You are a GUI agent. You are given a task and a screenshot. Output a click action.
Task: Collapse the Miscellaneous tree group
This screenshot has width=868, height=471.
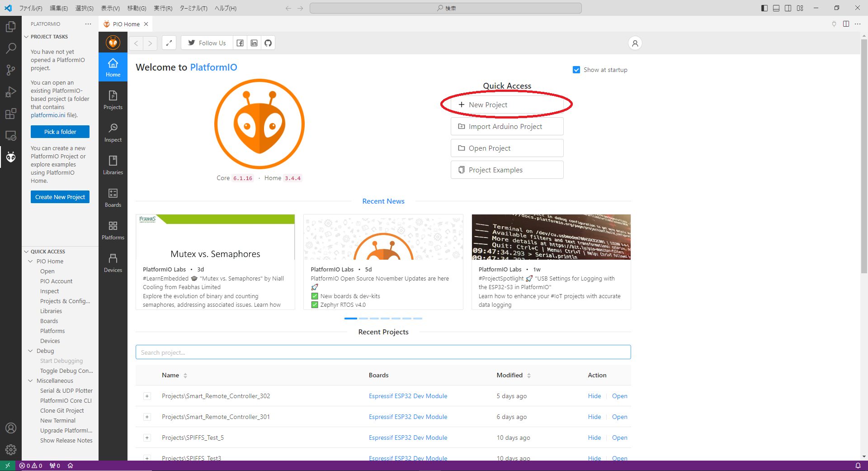(x=30, y=381)
